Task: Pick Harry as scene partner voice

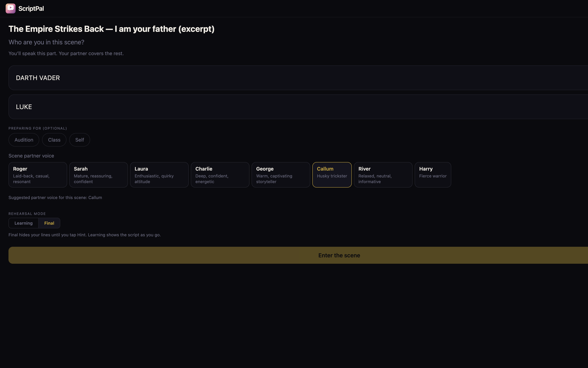Action: 433,175
